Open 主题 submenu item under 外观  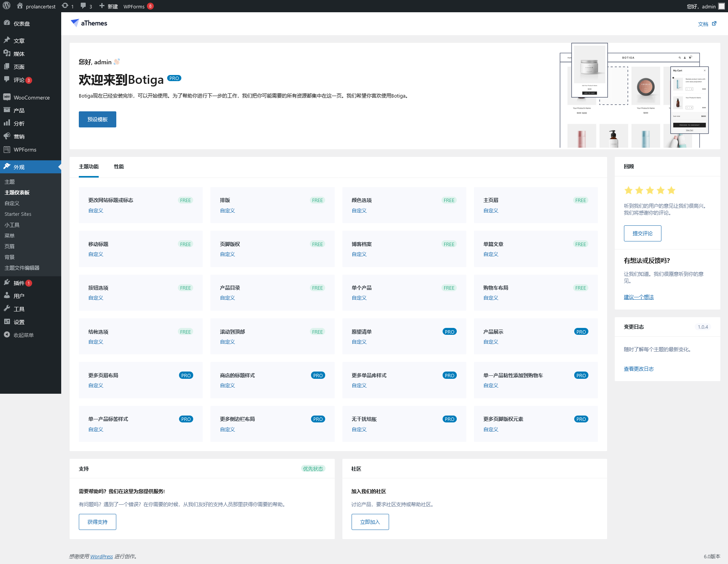(10, 182)
